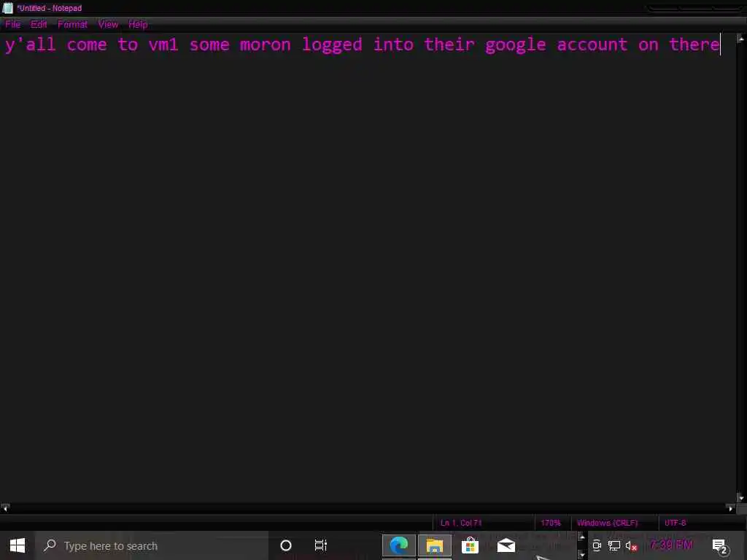
Task: Open the Help menu
Action: (x=138, y=24)
